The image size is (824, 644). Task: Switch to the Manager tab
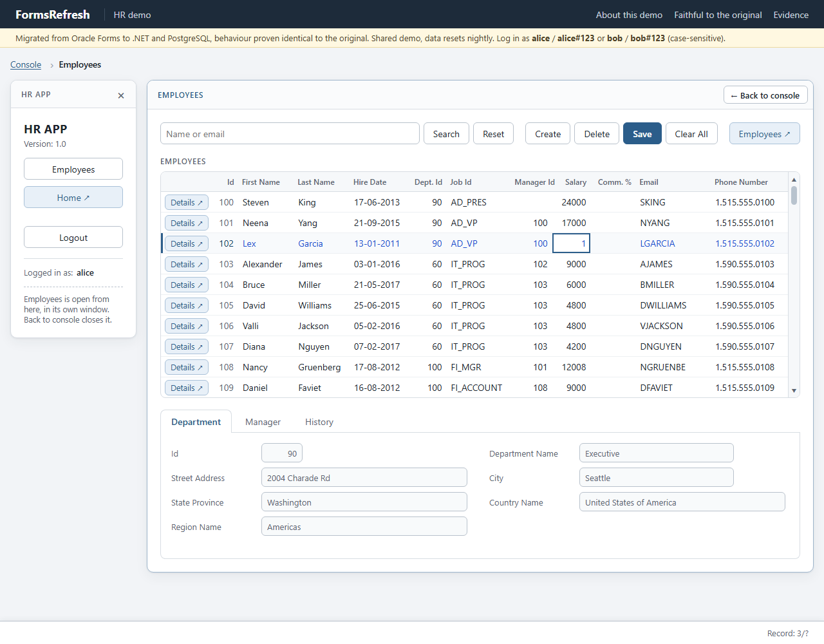pyautogui.click(x=263, y=422)
